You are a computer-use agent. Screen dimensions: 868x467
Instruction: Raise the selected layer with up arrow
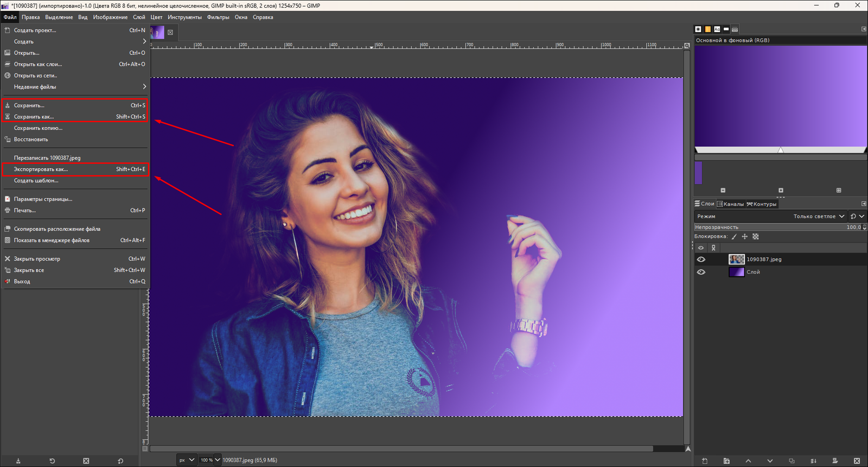click(x=748, y=461)
